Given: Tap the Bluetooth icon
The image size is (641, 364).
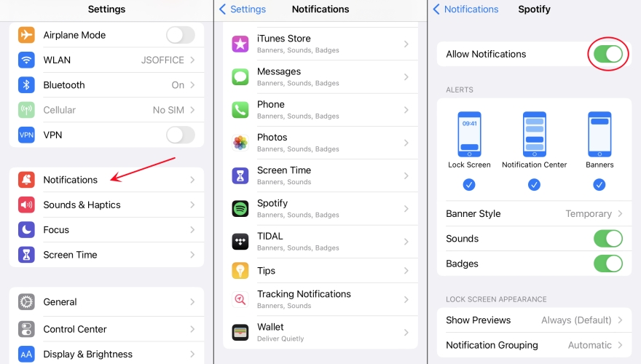Looking at the screenshot, I should [x=26, y=85].
